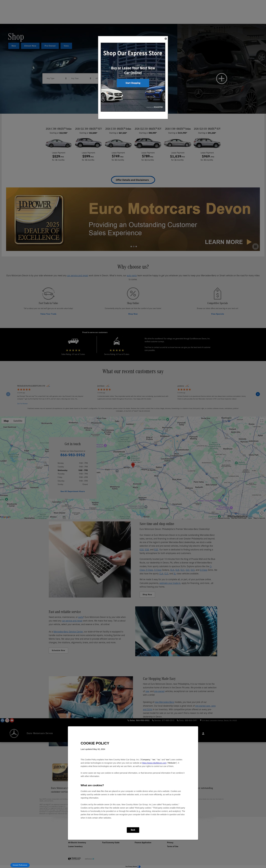Open the View Specials link

click(218, 314)
